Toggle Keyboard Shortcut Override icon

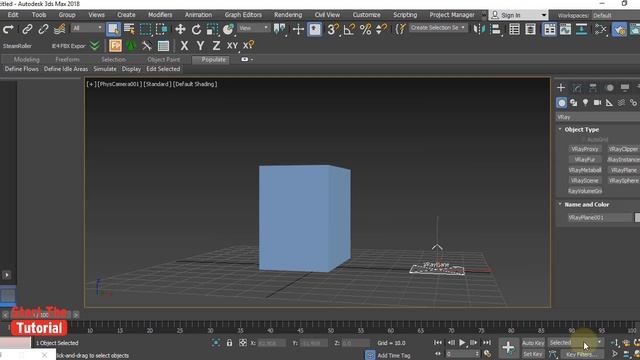click(x=315, y=29)
